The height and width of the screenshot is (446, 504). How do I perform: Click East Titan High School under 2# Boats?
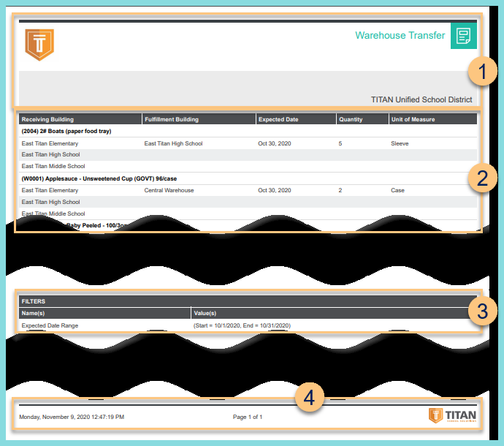(50, 154)
